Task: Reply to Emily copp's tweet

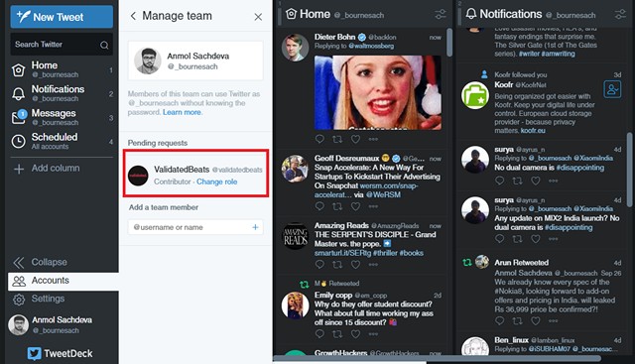Action: tap(319, 334)
